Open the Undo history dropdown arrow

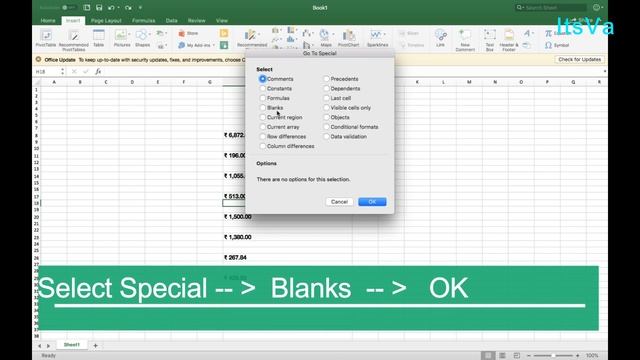coord(118,7)
